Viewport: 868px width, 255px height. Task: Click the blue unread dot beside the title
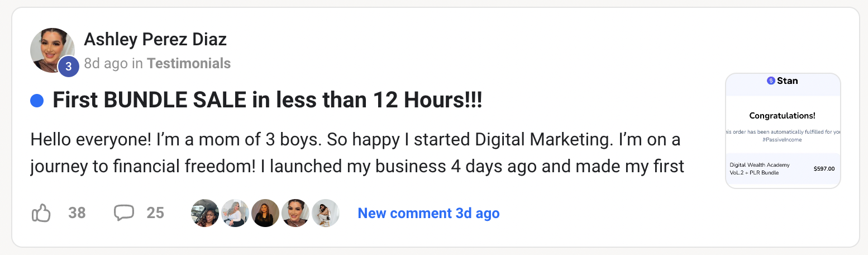click(37, 101)
